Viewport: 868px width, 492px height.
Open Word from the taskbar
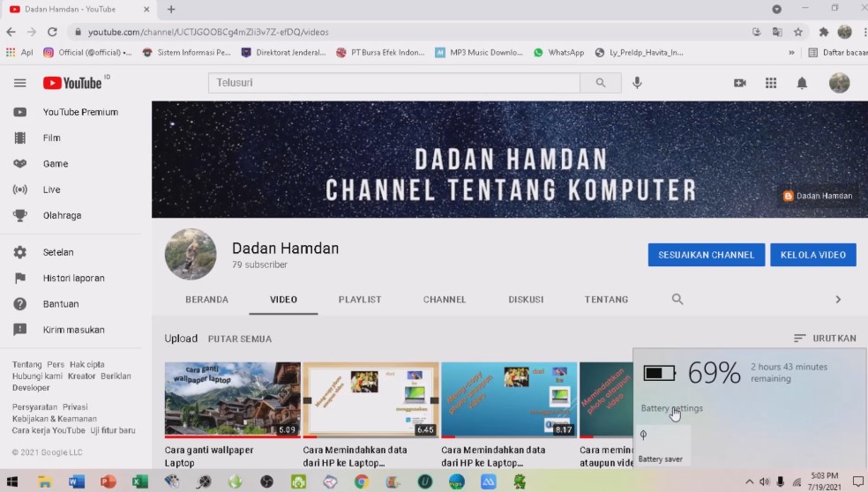coord(77,481)
